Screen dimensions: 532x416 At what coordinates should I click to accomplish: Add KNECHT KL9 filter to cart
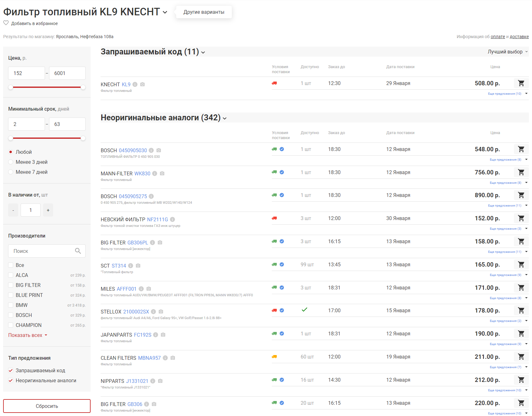(521, 83)
